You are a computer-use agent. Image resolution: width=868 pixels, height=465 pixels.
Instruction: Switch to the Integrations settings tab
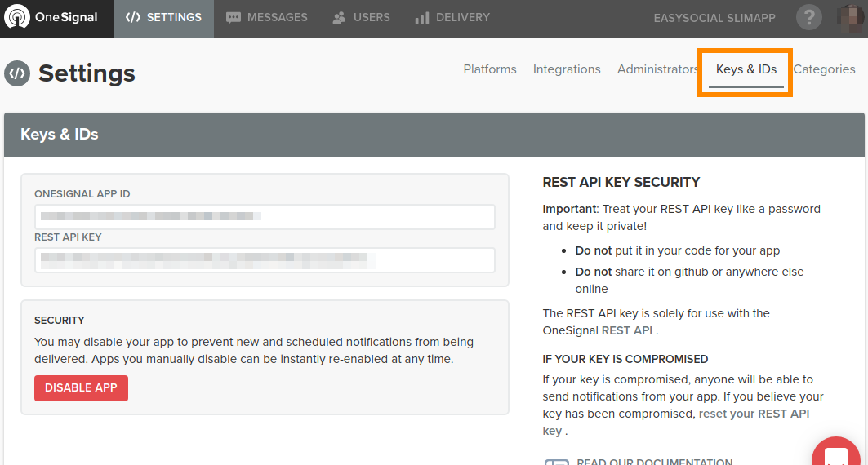coord(567,69)
